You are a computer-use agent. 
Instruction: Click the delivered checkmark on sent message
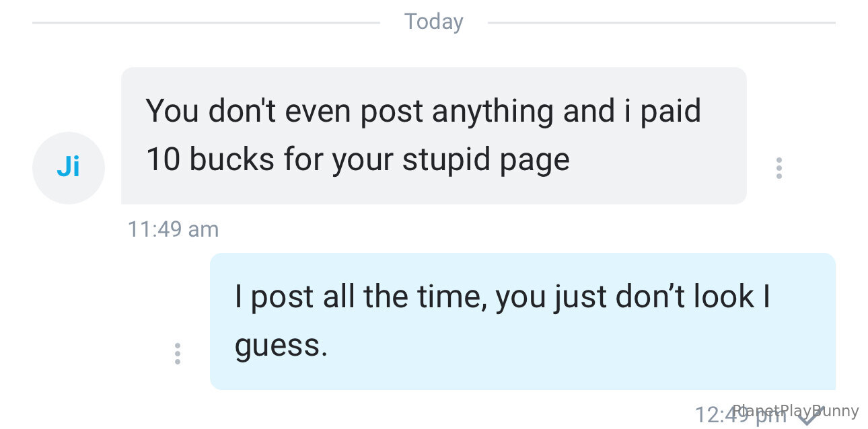click(x=810, y=416)
